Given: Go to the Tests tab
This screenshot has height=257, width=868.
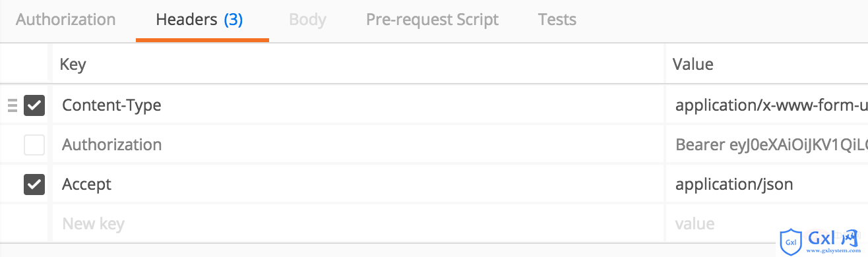Looking at the screenshot, I should point(557,20).
